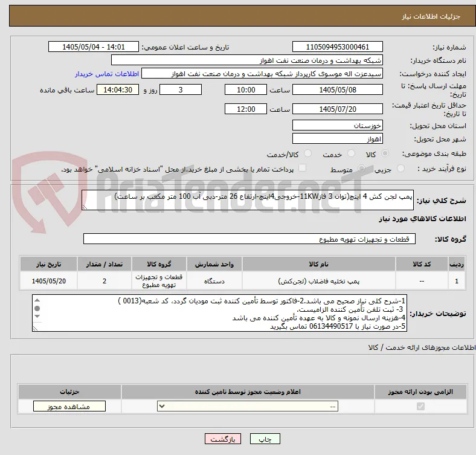This screenshot has height=455, width=476.
Task: Click the بازگشت (back) button
Action: pos(223,439)
